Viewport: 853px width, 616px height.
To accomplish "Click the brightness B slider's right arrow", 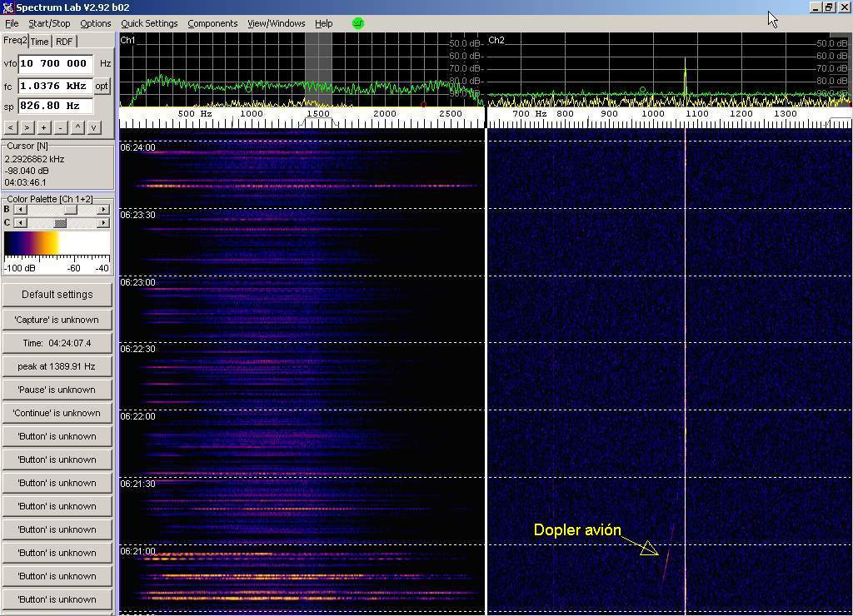I will pos(103,210).
